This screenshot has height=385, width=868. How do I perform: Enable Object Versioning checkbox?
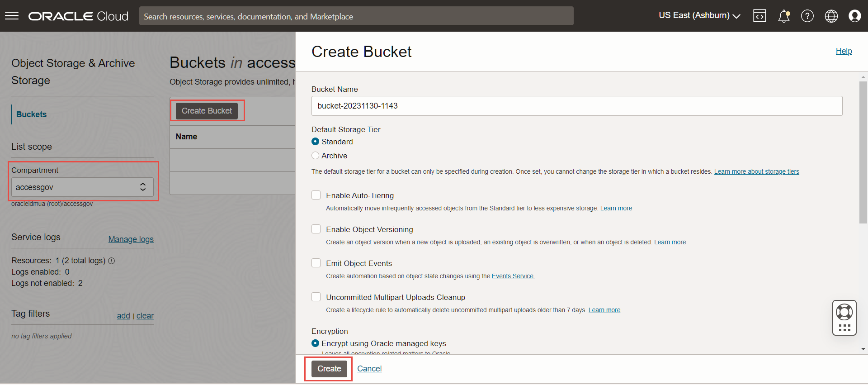click(x=316, y=229)
